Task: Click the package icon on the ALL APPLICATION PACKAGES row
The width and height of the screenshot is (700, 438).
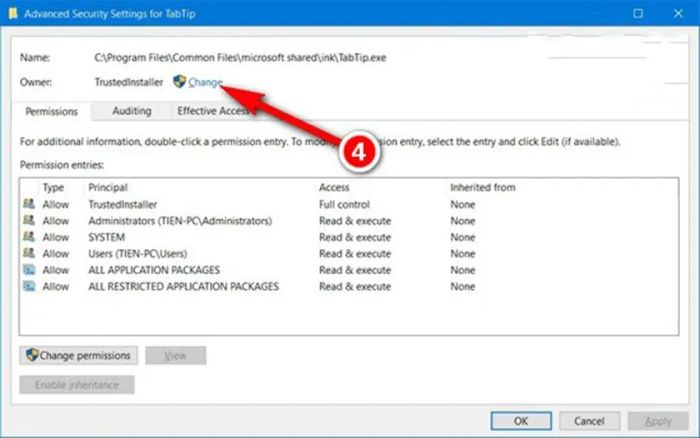Action: pos(29,270)
